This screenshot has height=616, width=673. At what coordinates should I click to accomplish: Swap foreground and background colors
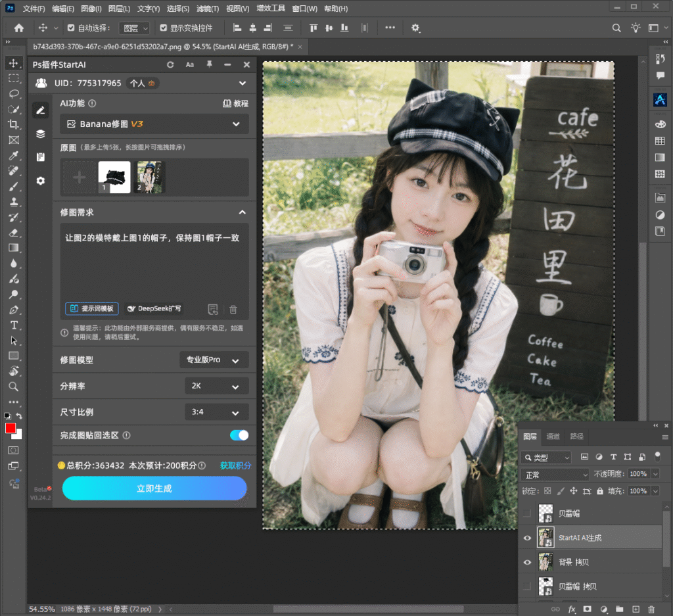click(x=19, y=416)
